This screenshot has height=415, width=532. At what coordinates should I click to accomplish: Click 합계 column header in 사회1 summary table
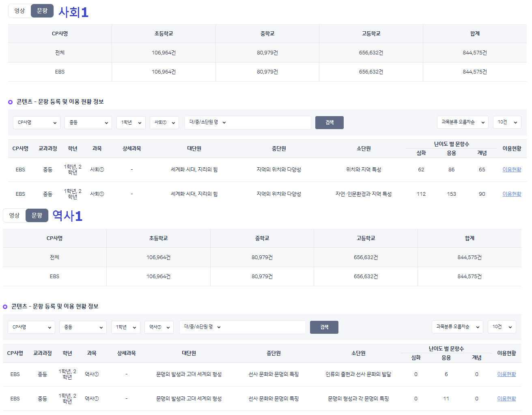tap(475, 34)
